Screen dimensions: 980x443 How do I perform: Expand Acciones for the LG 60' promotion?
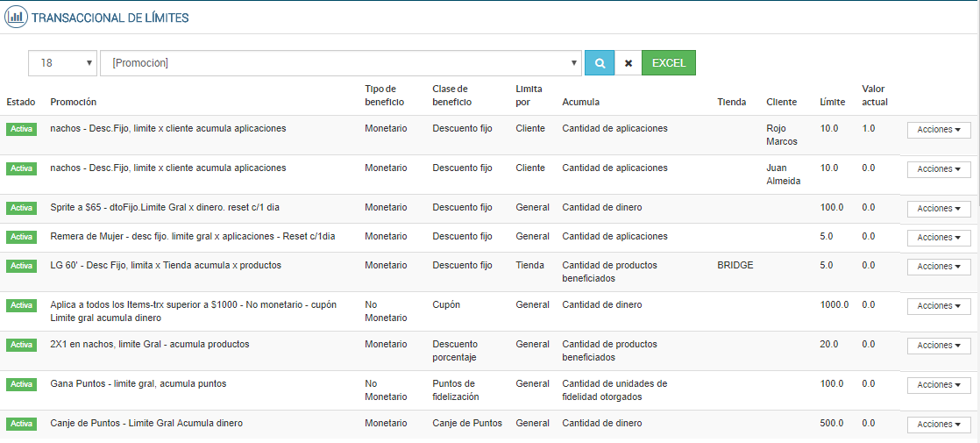(x=939, y=267)
